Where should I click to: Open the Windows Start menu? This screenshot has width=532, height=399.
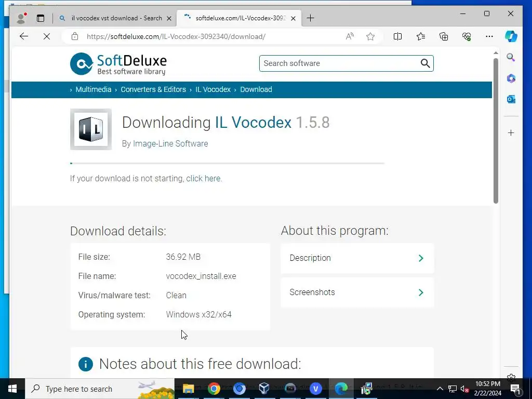12,389
